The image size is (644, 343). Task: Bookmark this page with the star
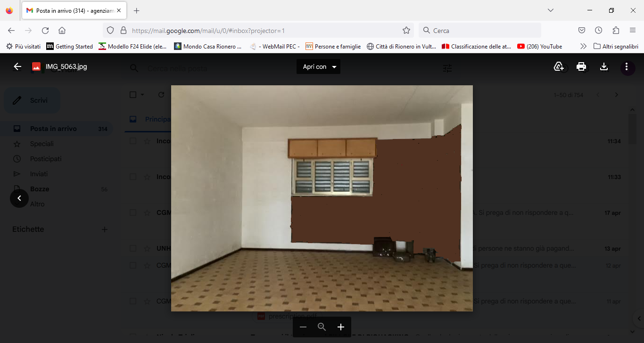(x=406, y=31)
